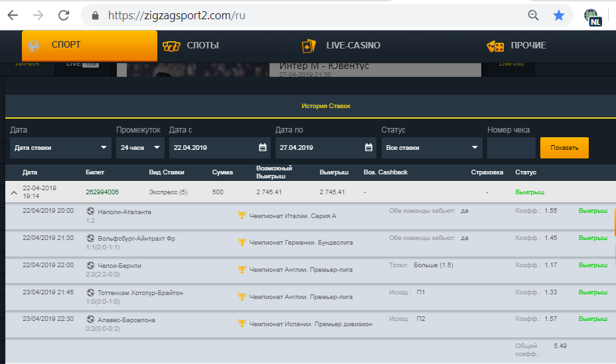Click the NL extension icon
The image size is (616, 364).
click(592, 17)
